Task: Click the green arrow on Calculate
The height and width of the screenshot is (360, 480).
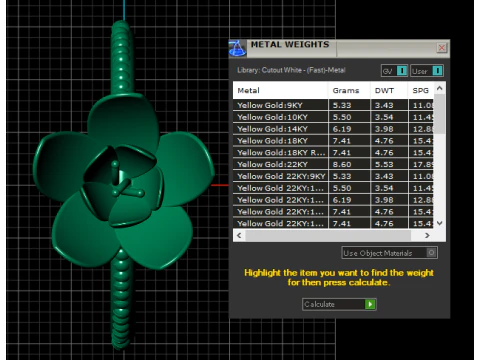Action: click(x=370, y=304)
